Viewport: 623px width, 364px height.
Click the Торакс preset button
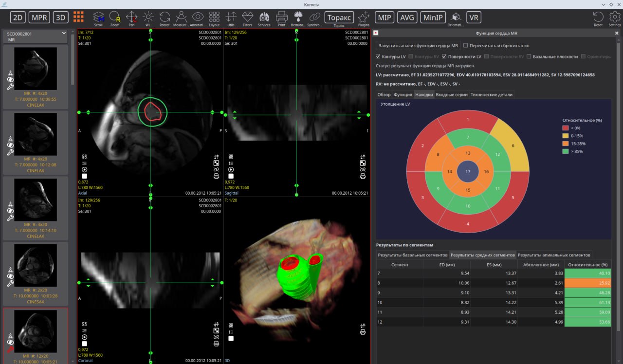coord(339,18)
